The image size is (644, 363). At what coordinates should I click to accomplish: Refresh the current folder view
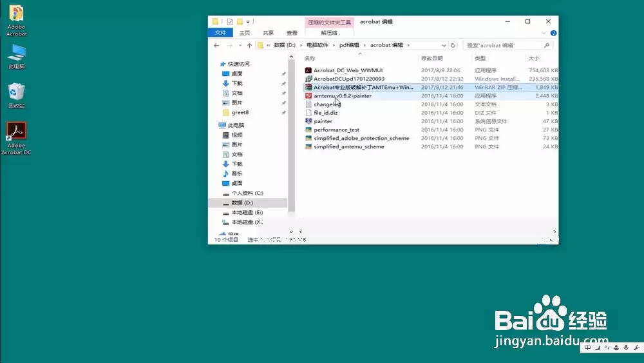coord(453,46)
